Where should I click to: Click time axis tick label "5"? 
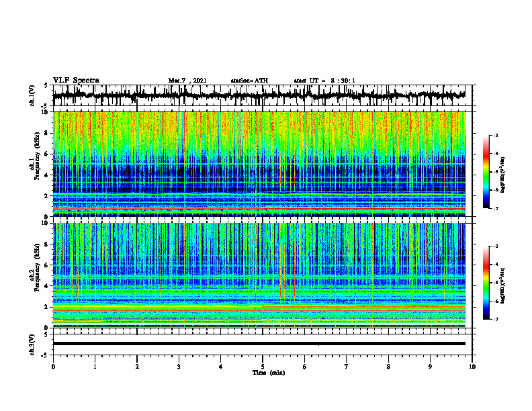(263, 367)
